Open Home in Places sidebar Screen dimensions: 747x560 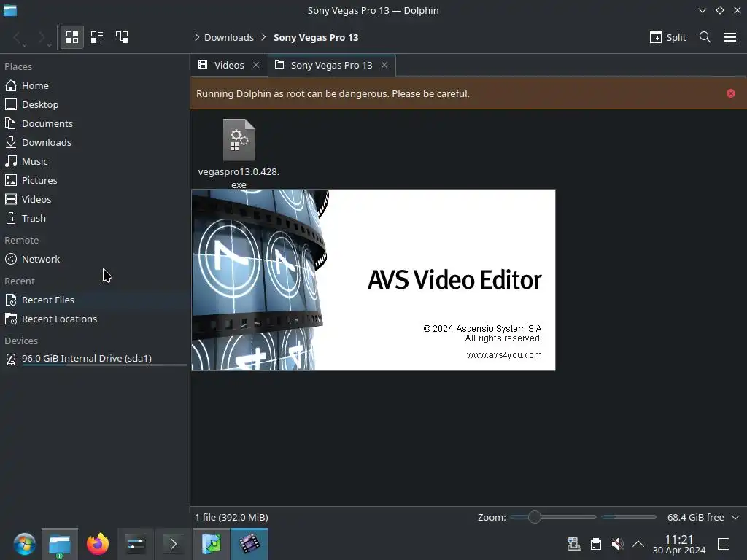[x=95, y=86]
